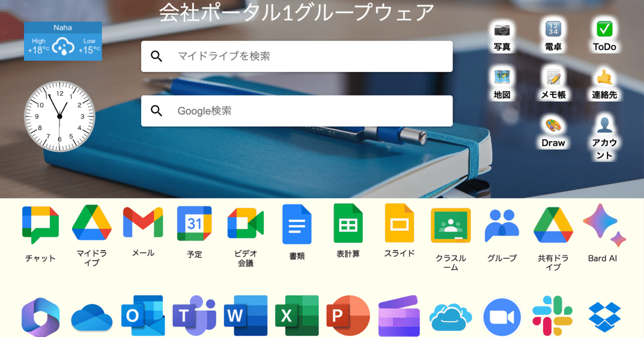Click magnifier icon in My Drive search
The image size is (644, 337).
pos(157,56)
